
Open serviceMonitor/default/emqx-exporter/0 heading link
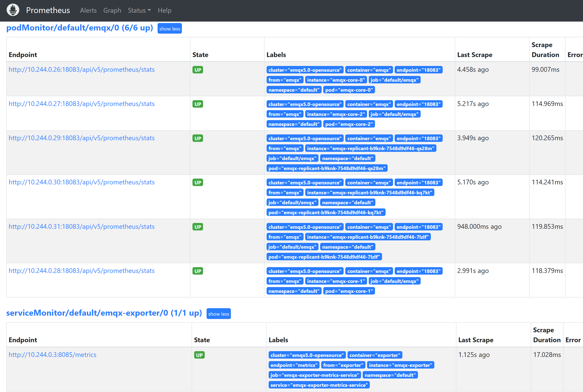coord(104,313)
